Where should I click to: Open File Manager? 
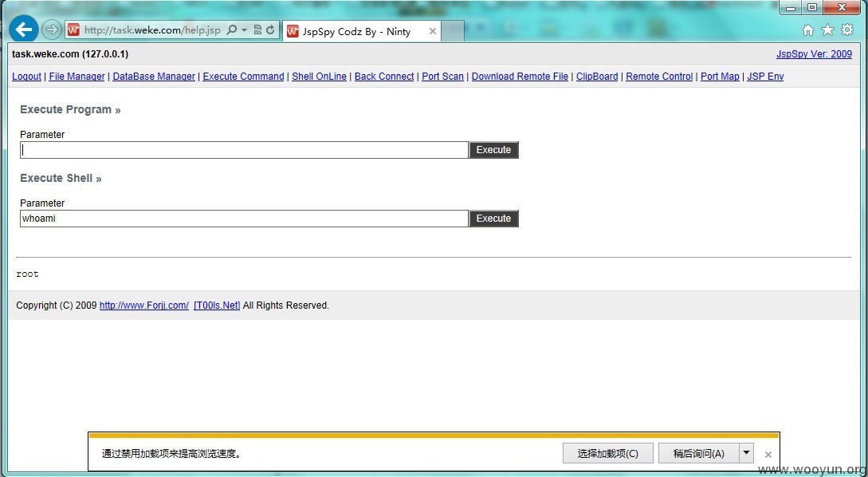click(x=77, y=77)
